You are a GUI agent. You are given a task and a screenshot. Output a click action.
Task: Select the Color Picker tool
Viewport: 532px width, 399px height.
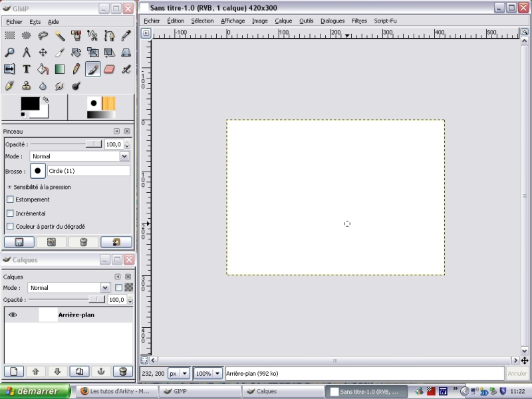126,35
